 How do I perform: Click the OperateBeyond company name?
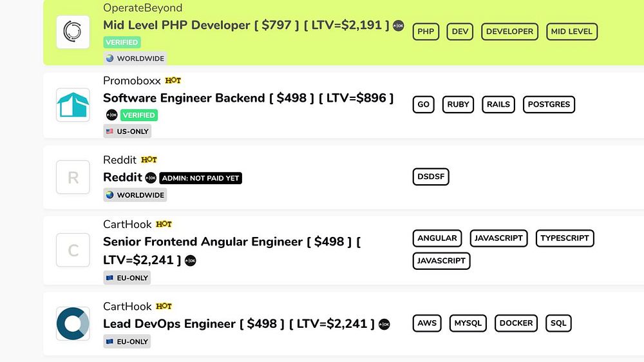(x=142, y=8)
